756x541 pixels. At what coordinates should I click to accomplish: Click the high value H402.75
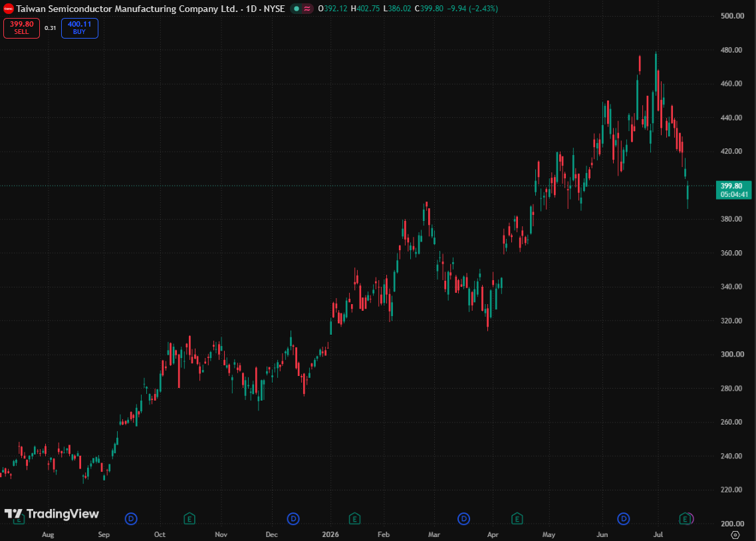pos(366,9)
